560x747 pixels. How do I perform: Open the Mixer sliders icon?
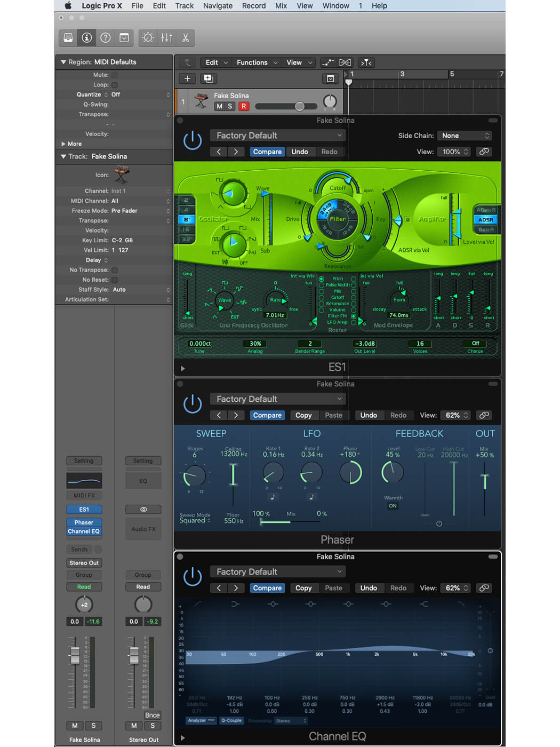(x=167, y=38)
